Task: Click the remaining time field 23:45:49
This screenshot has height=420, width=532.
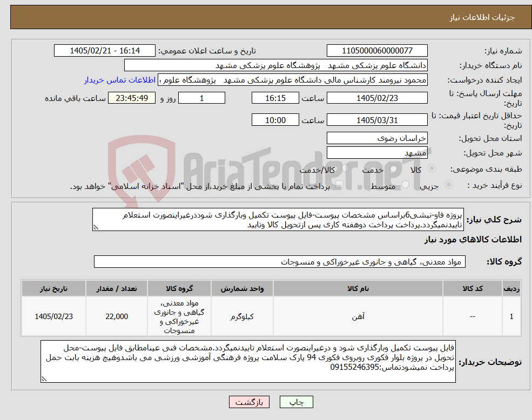Action: tap(132, 98)
